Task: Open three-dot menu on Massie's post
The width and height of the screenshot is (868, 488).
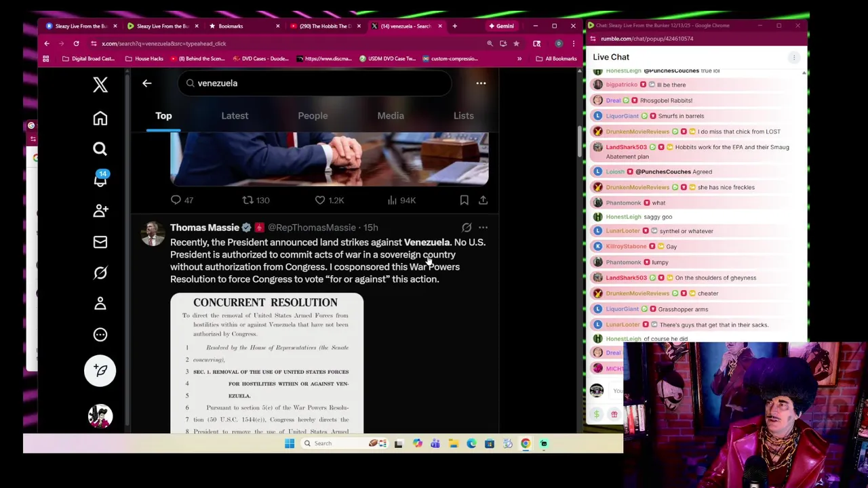Action: [483, 228]
